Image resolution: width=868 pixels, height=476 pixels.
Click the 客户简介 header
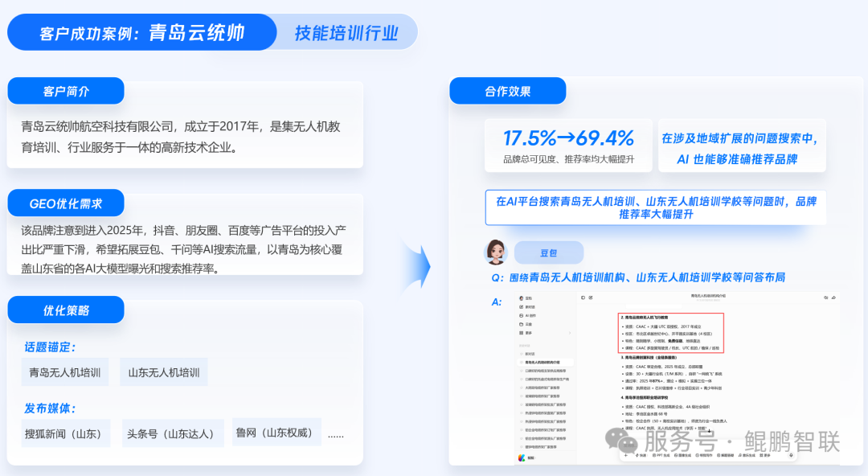click(x=66, y=92)
